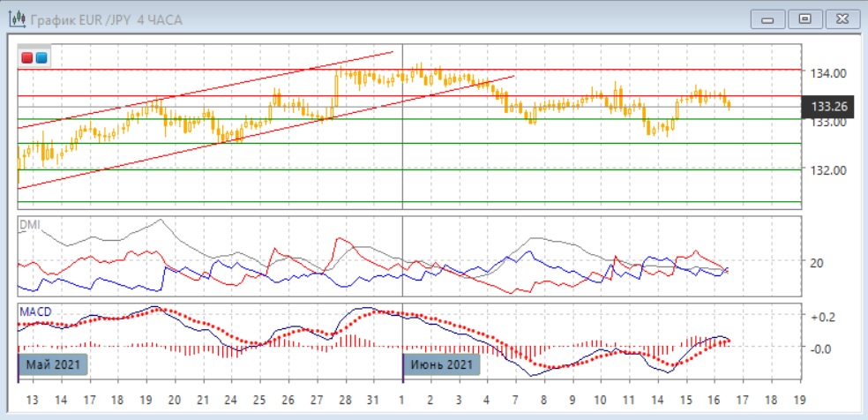This screenshot has width=868, height=420.
Task: Click the 132.00 price axis label
Action: click(828, 170)
